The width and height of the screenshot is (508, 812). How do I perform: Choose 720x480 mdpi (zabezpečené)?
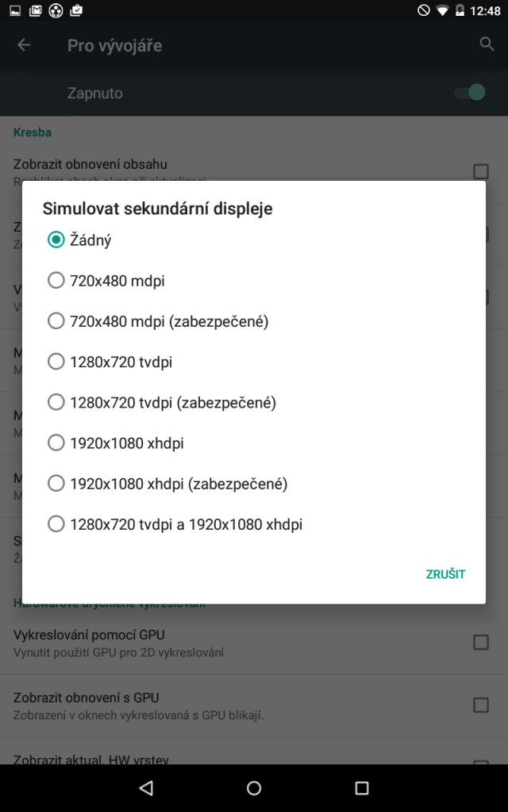point(253,321)
